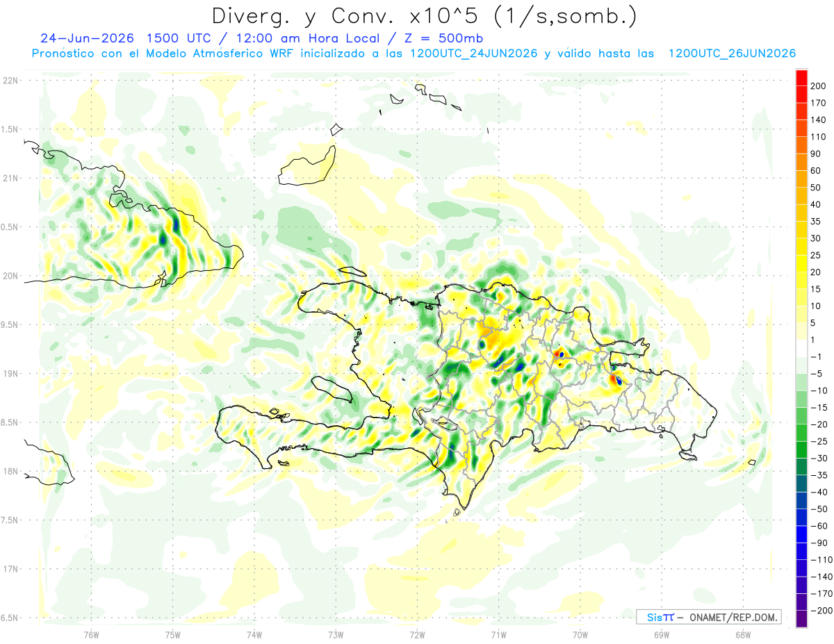Image resolution: width=834 pixels, height=644 pixels.
Task: Click the '68W' longitude label
Action: [x=743, y=635]
